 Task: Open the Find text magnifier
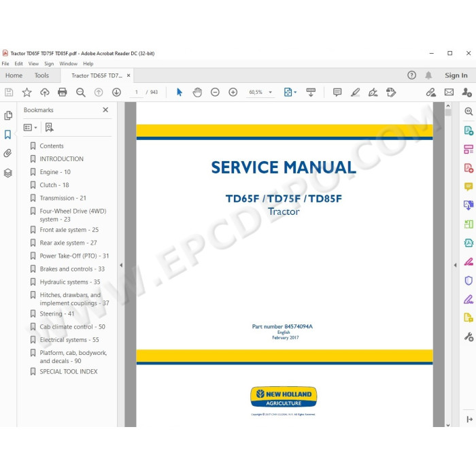80,92
